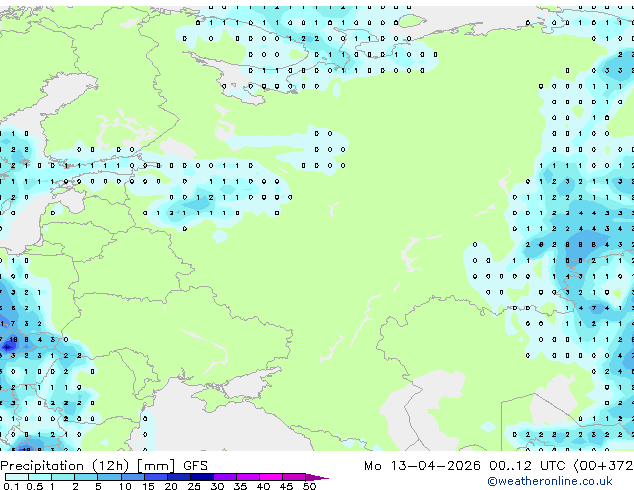The height and width of the screenshot is (490, 634).
Task: Click the '45' legend scale label
Action: [286, 486]
